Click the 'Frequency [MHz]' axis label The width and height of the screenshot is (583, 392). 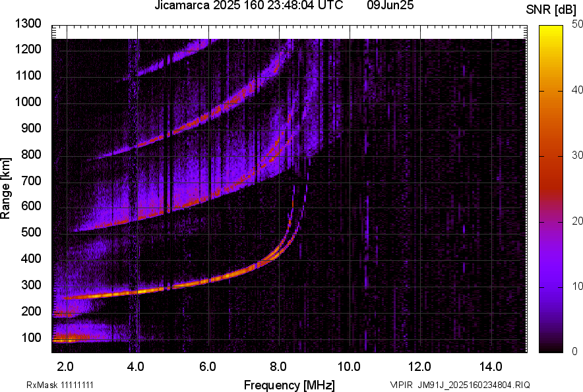(290, 385)
